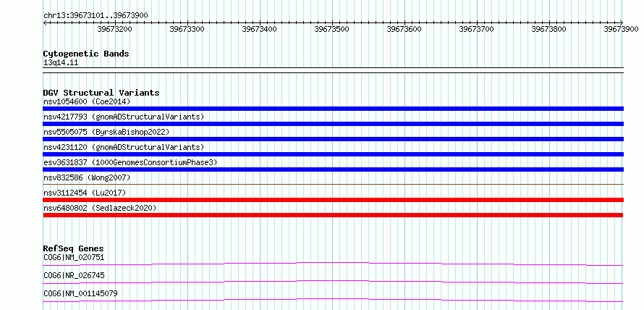Select the Cytogenetic Bands track title
Viewport: 644px width, 310px height.
pos(86,54)
